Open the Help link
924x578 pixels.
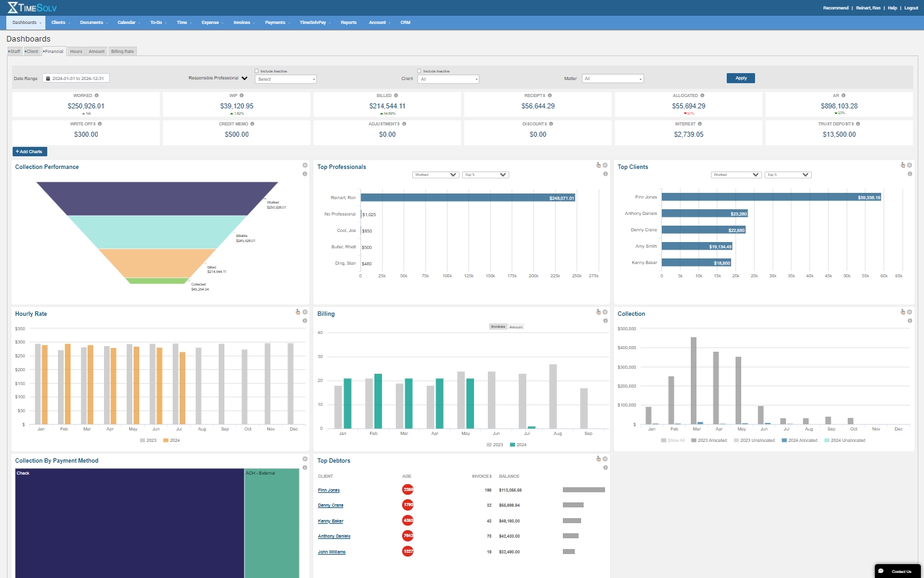coord(892,8)
